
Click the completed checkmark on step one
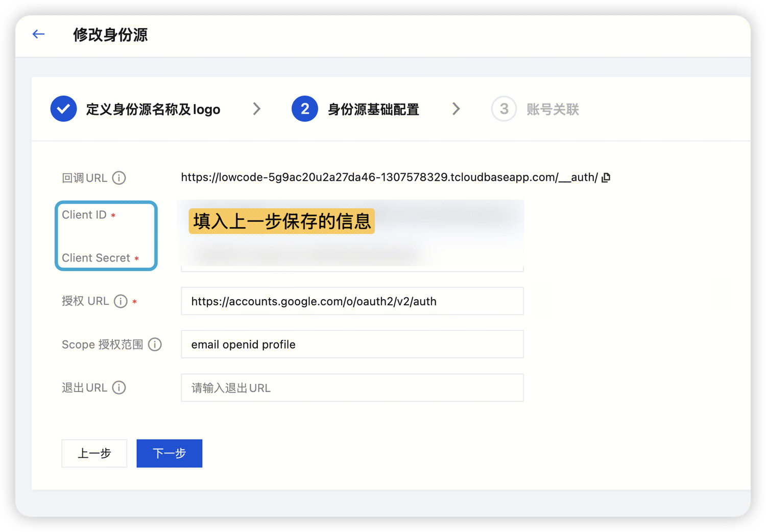[x=63, y=109]
